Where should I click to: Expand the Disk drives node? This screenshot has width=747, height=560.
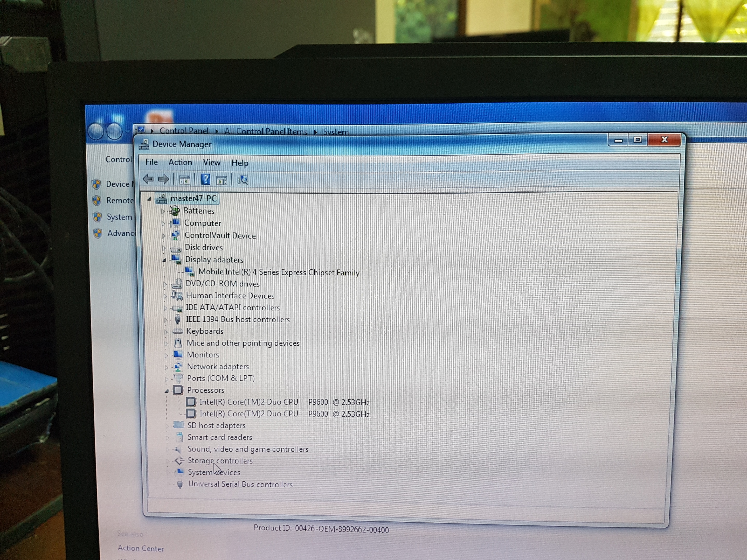tap(164, 248)
